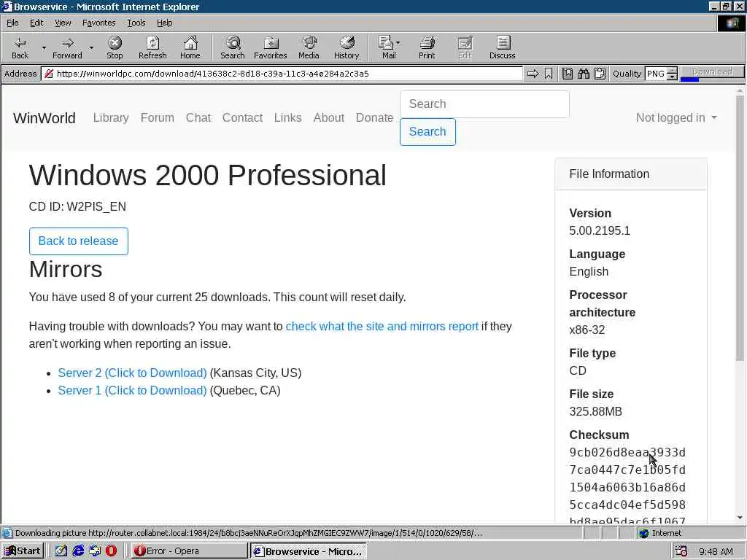
Task: Click the Discuss toolbar icon
Action: tap(502, 47)
